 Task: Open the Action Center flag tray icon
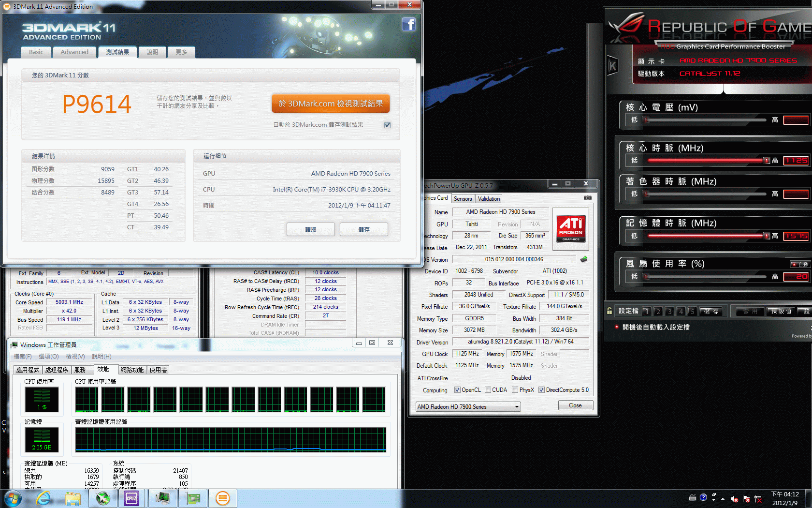coord(746,499)
